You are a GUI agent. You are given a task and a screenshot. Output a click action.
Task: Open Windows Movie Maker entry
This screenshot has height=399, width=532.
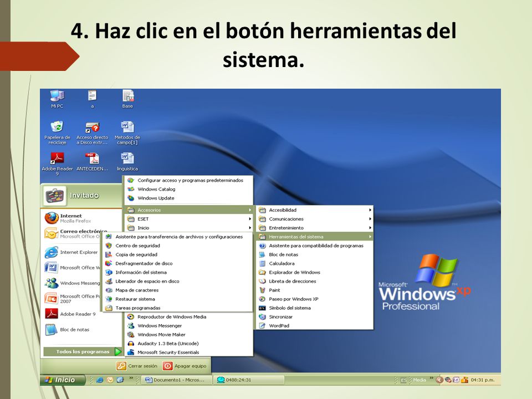[188, 335]
